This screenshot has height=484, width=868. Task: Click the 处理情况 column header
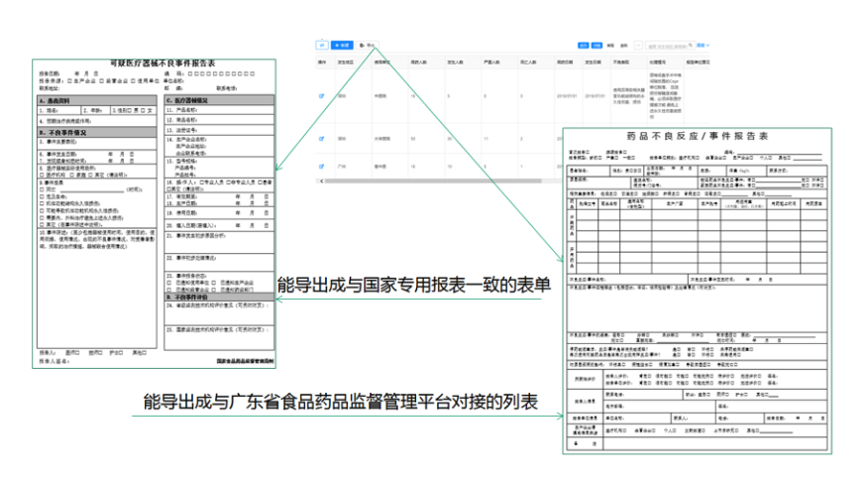coord(658,62)
